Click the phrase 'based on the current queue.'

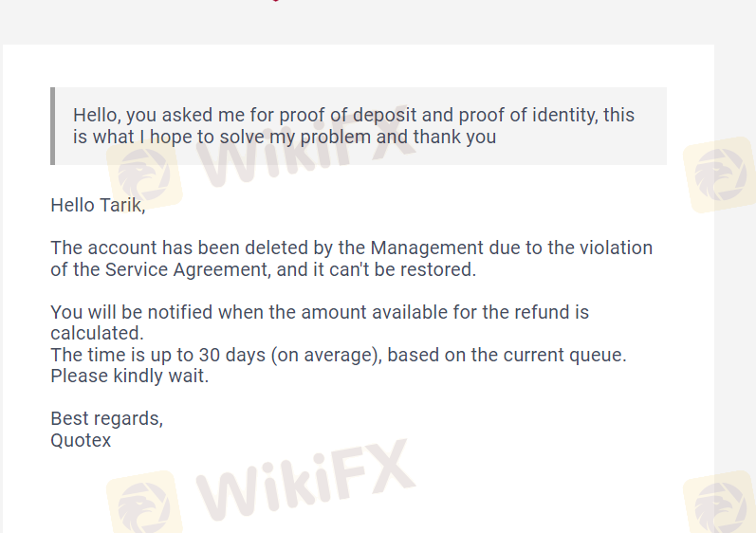507,355
